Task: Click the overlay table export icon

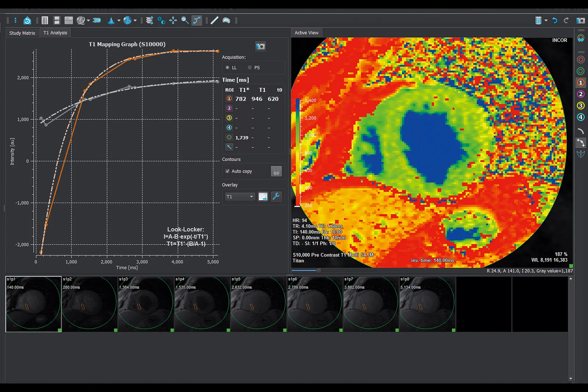Action: point(263,197)
